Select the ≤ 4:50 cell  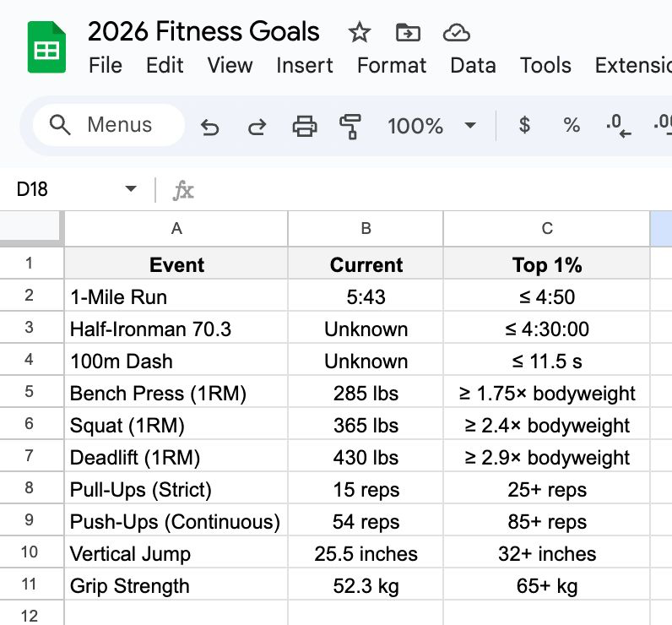[x=547, y=296]
